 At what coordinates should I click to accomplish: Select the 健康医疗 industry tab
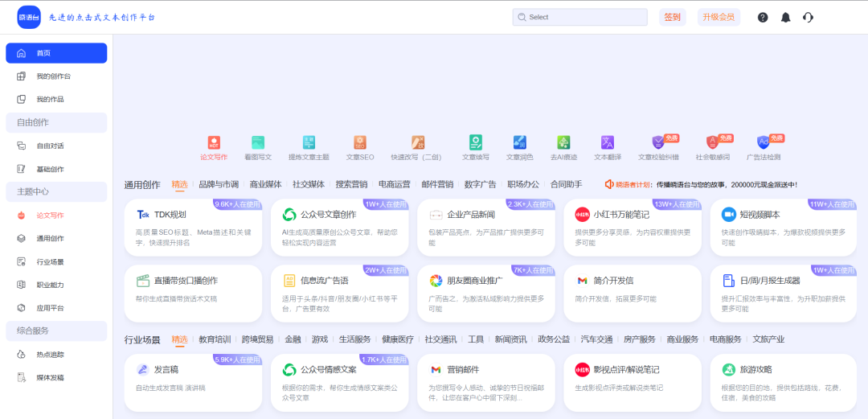[x=398, y=339]
